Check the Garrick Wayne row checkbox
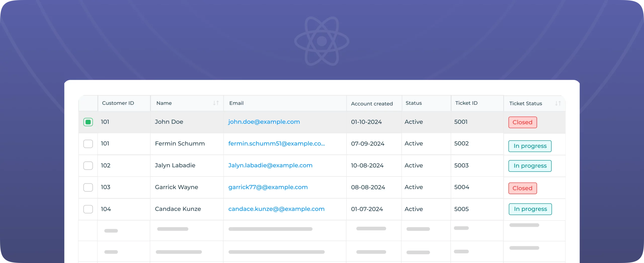Image resolution: width=644 pixels, height=263 pixels. [88, 187]
